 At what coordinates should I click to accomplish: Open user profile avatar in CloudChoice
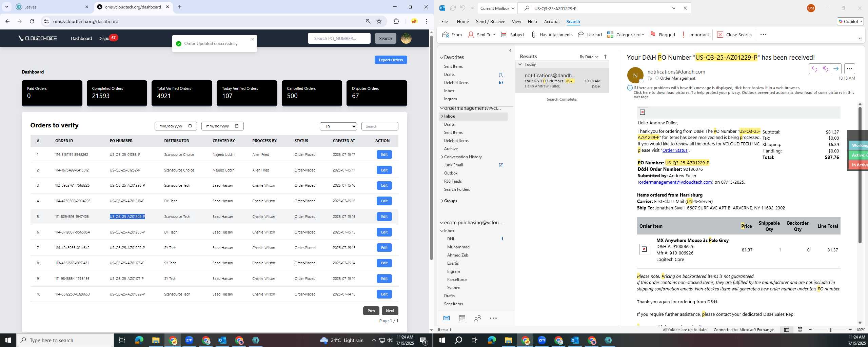[406, 38]
